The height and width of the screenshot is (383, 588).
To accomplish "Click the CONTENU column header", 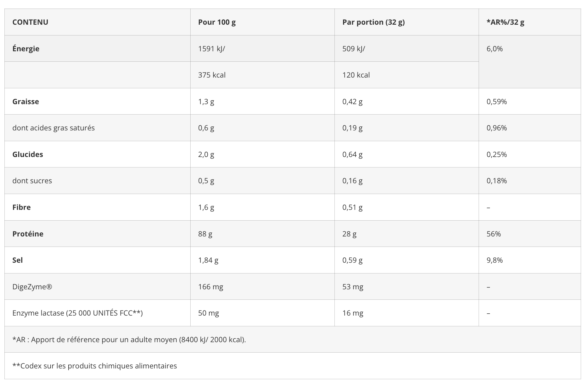I will click(x=30, y=22).
